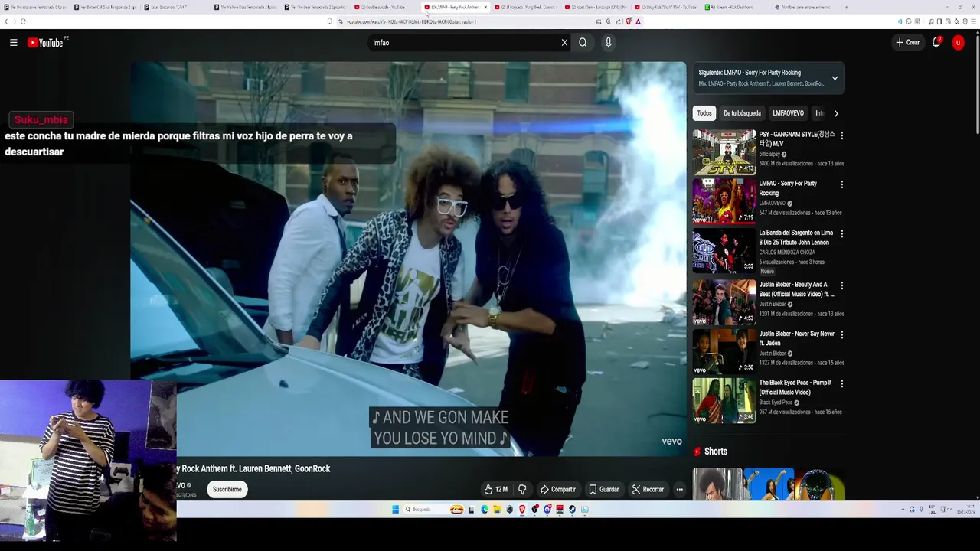Clear the search box with the X

click(564, 43)
